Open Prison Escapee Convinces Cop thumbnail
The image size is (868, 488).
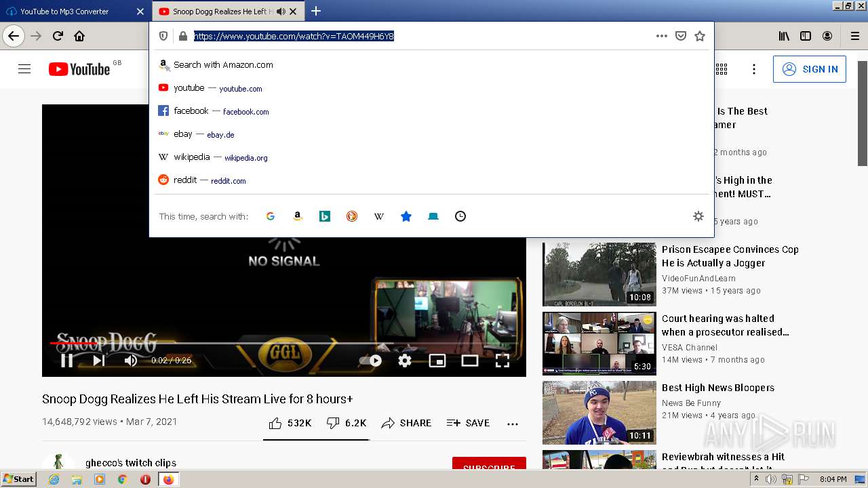(599, 274)
